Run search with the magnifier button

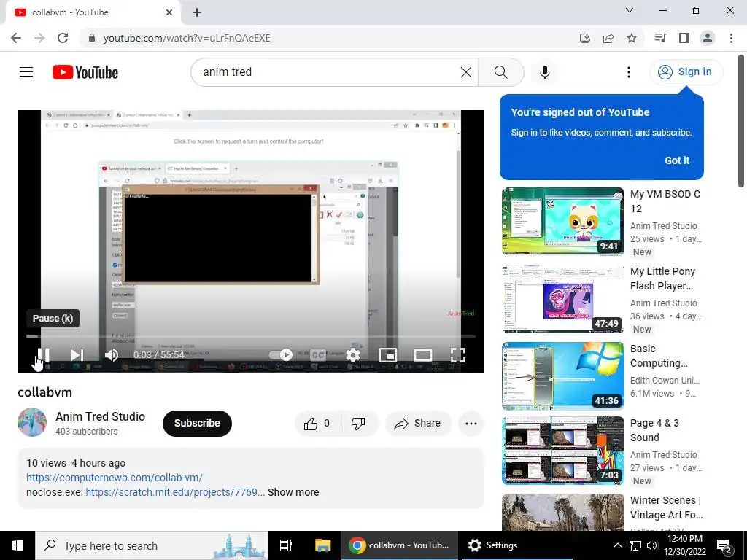pos(500,72)
